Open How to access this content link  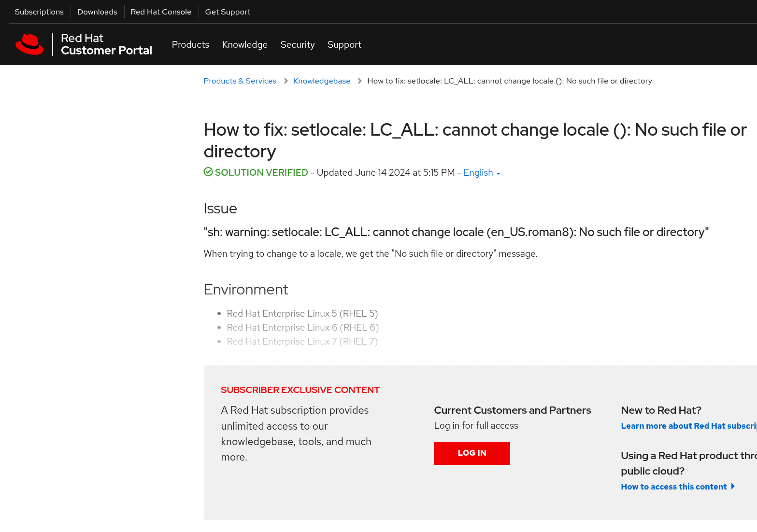673,487
